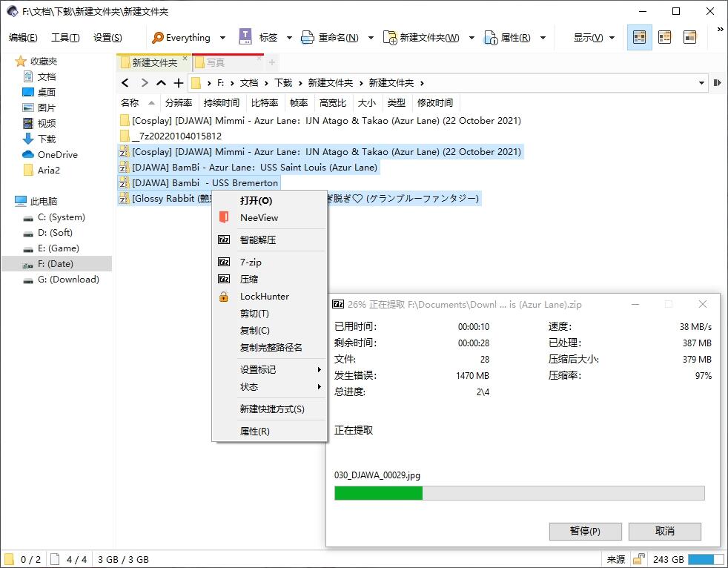The width and height of the screenshot is (728, 568).
Task: Go back with the left arrow navigation icon
Action: click(125, 83)
